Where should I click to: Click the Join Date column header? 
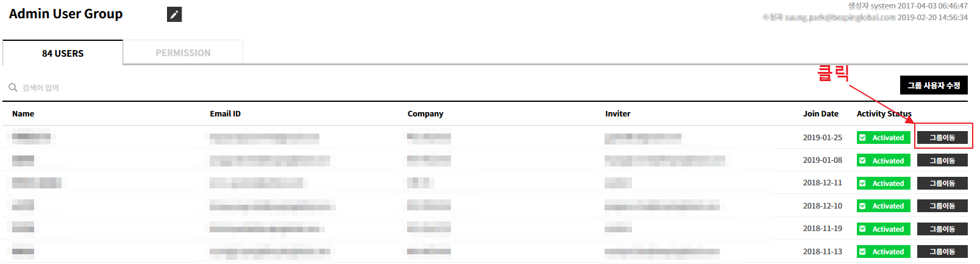click(x=820, y=114)
